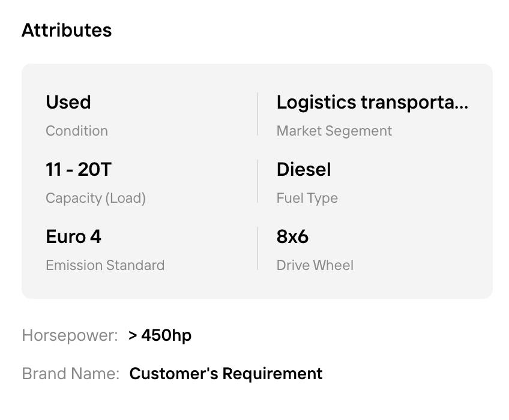The width and height of the screenshot is (509, 420).
Task: Click the Condition attribute label
Action: point(77,131)
